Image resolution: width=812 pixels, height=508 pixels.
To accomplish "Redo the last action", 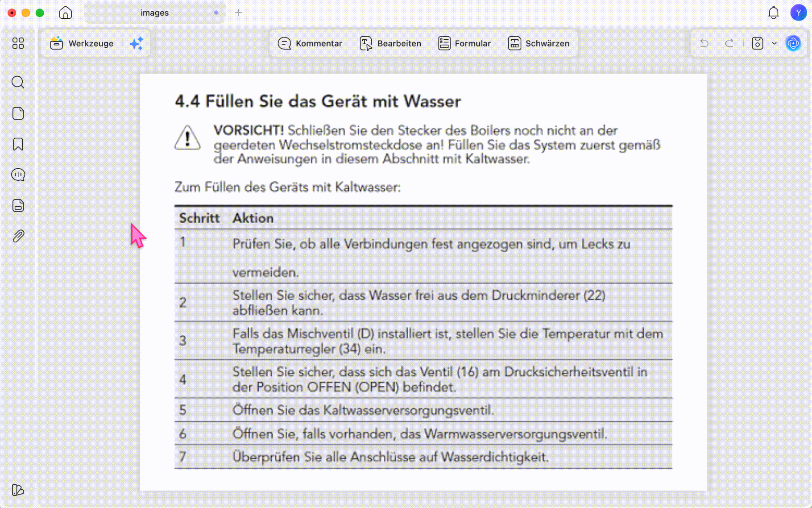I will [729, 43].
